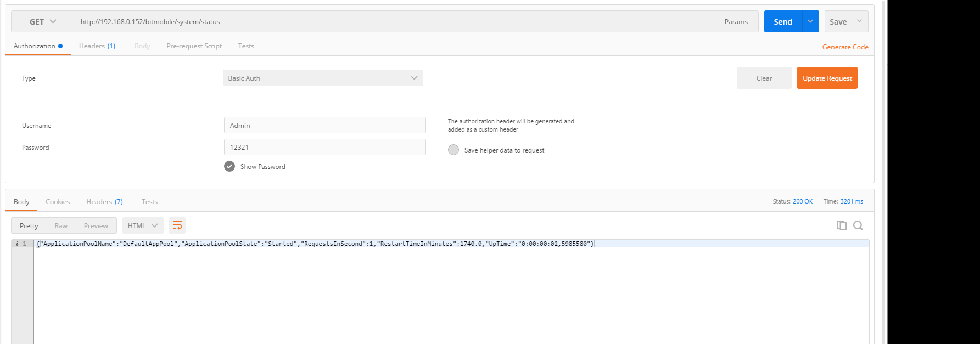Viewport: 980px width, 344px height.
Task: Uncheck the Show Password checkbox
Action: point(229,166)
